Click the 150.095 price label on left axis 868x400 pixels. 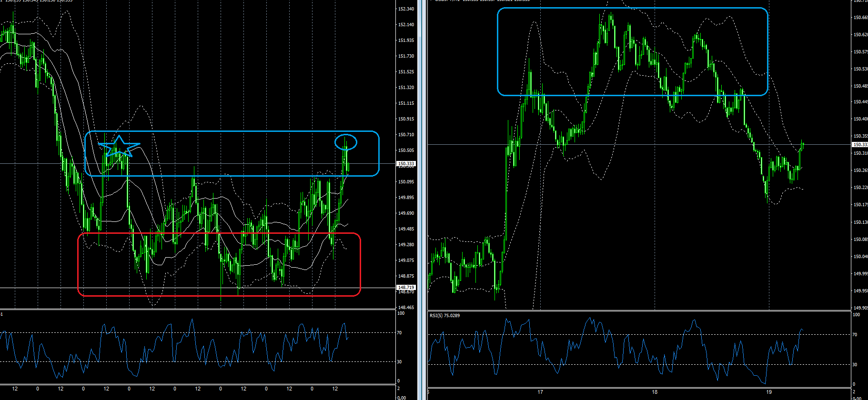pyautogui.click(x=406, y=182)
